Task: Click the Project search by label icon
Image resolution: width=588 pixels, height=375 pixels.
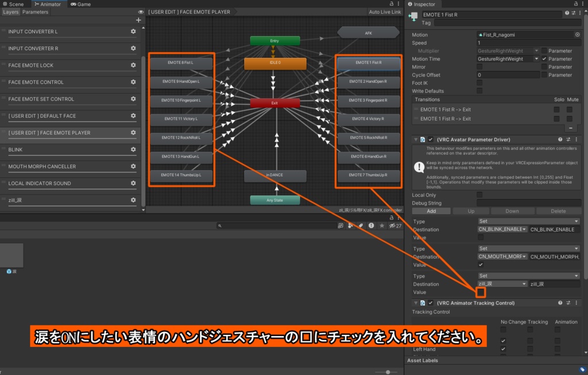Action: click(361, 226)
